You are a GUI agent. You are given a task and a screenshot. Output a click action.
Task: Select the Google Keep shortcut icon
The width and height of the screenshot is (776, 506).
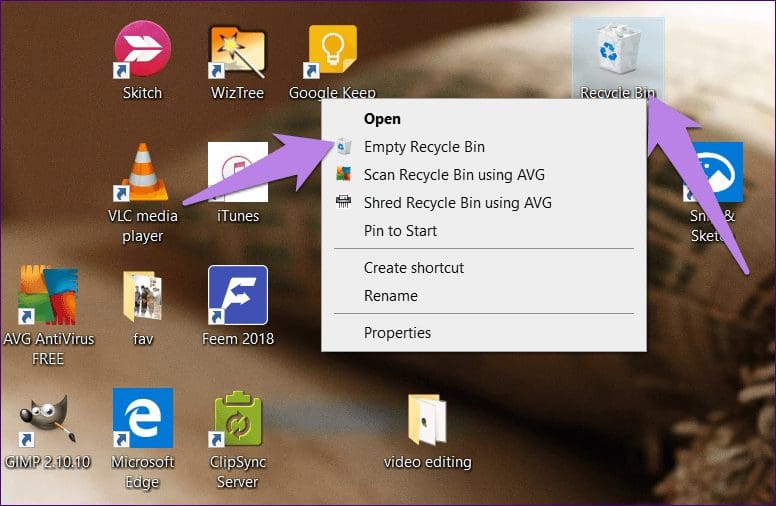coord(332,51)
